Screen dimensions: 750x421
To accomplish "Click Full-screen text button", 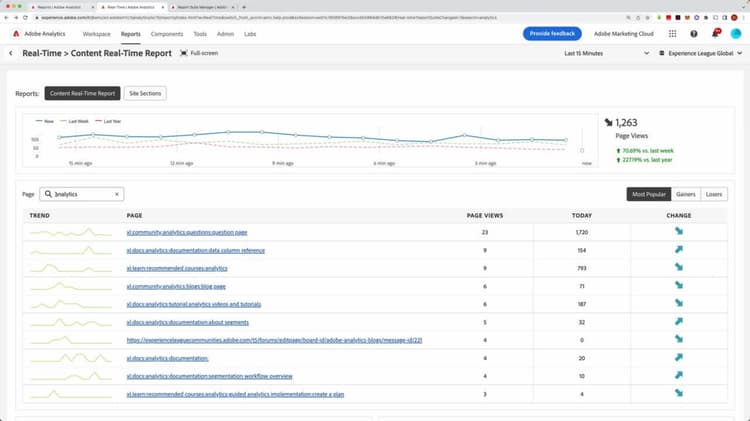I will point(204,53).
